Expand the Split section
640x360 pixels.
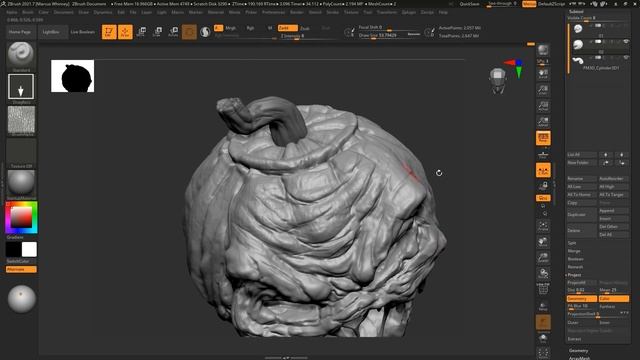[572, 243]
